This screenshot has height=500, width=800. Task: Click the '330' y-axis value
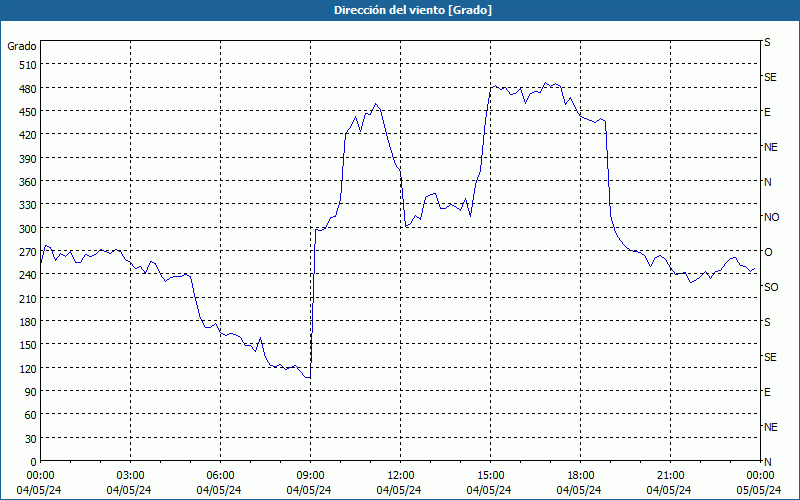click(x=29, y=206)
